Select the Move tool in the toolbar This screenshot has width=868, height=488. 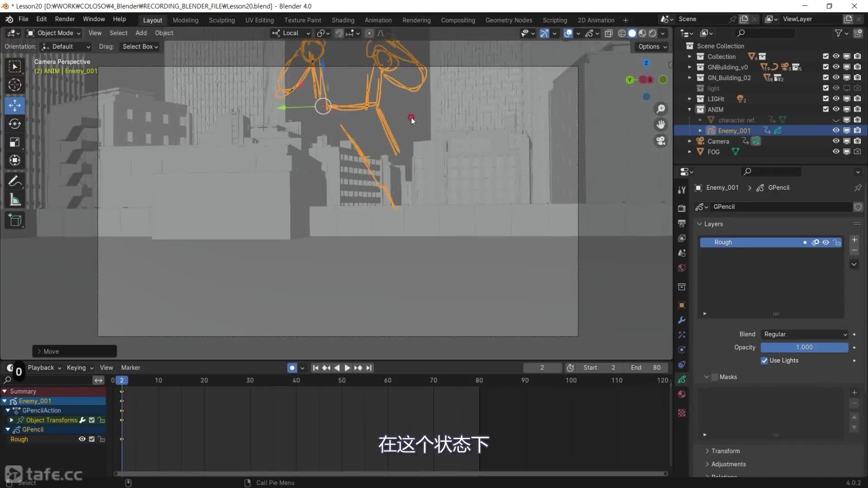(x=14, y=105)
